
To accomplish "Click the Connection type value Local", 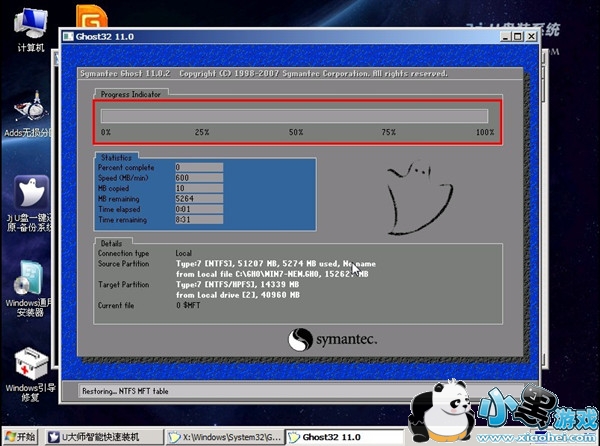I will 184,253.
